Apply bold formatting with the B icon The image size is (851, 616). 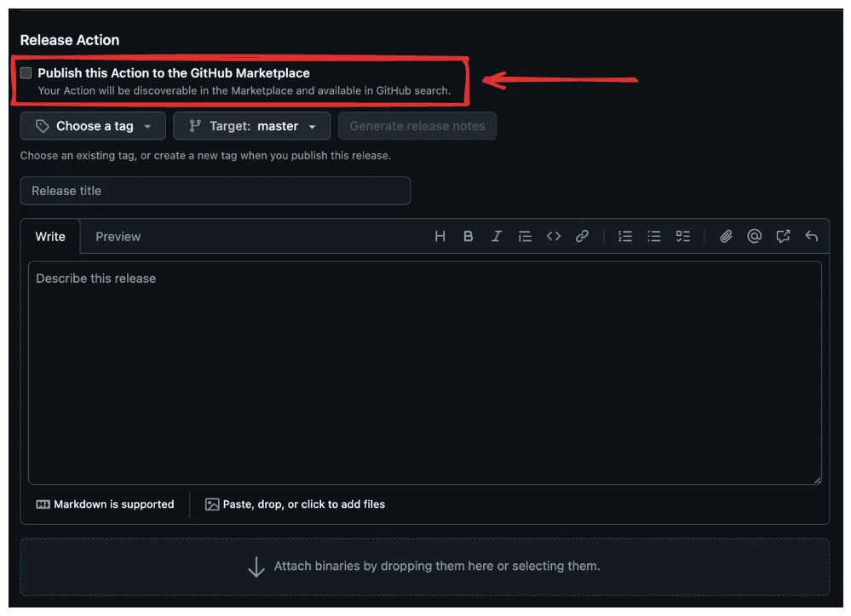pos(468,236)
